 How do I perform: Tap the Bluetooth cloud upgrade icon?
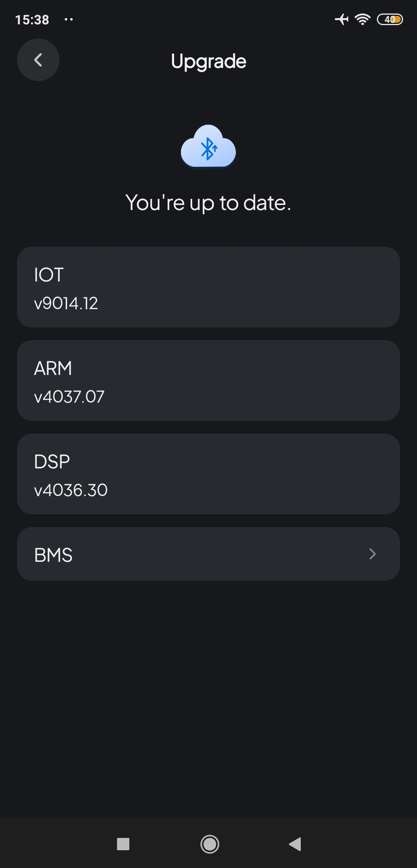(208, 147)
